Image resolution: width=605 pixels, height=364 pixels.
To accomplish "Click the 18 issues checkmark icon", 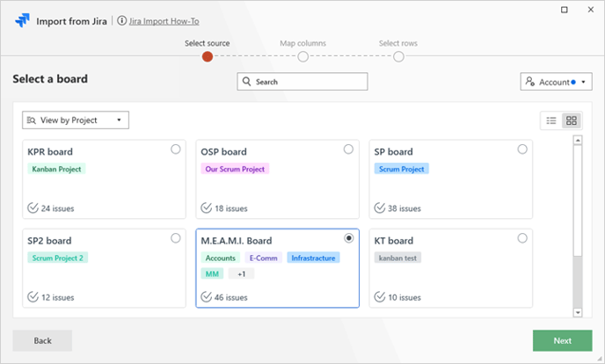I will click(207, 207).
